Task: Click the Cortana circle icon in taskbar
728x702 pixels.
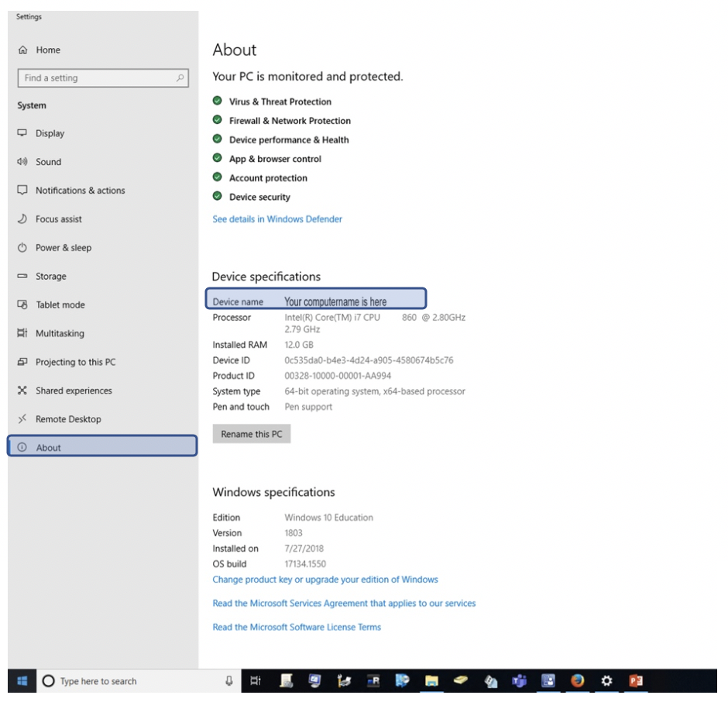Action: coord(48,681)
